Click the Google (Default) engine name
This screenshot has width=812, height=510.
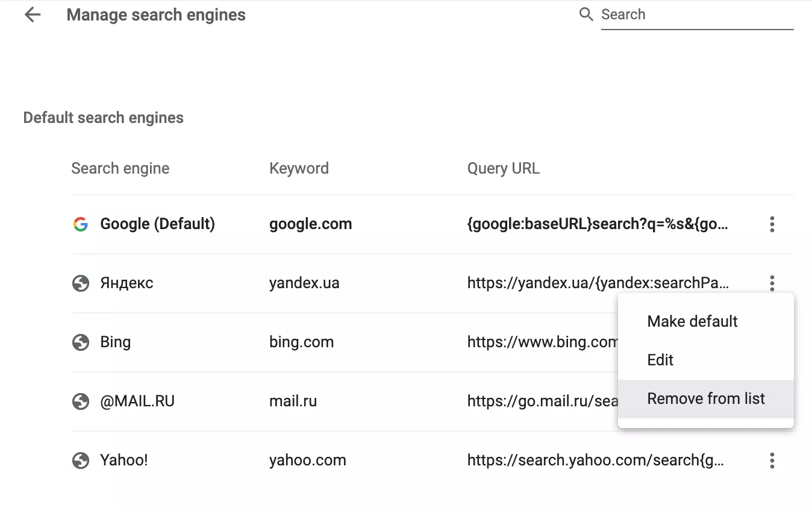tap(157, 224)
